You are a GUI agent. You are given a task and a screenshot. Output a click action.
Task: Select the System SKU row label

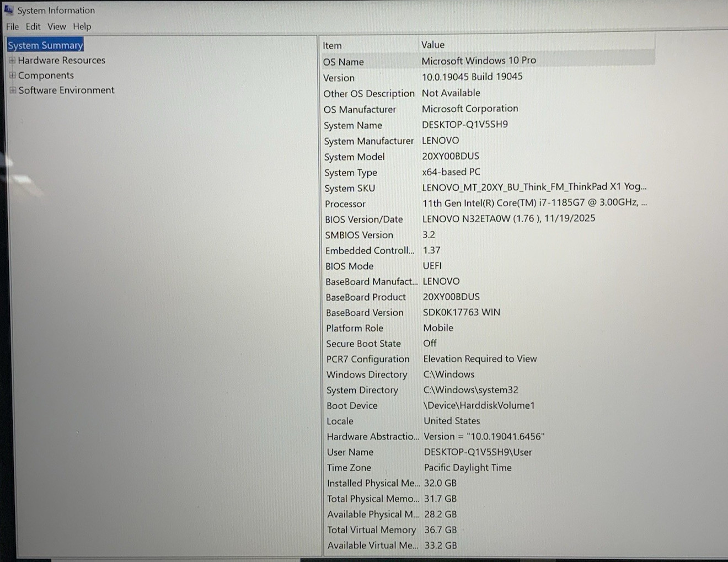(x=350, y=188)
